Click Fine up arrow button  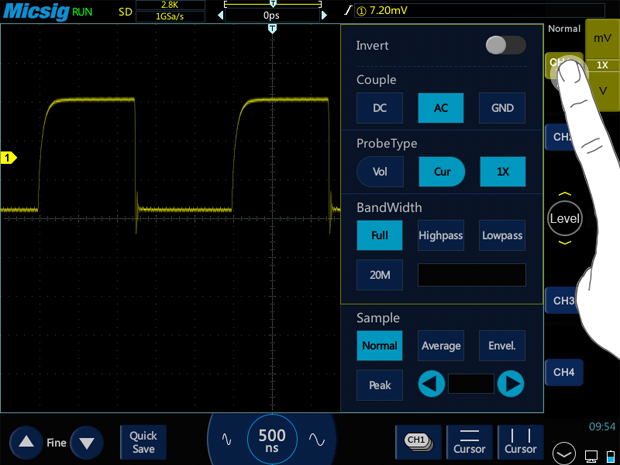pyautogui.click(x=26, y=442)
